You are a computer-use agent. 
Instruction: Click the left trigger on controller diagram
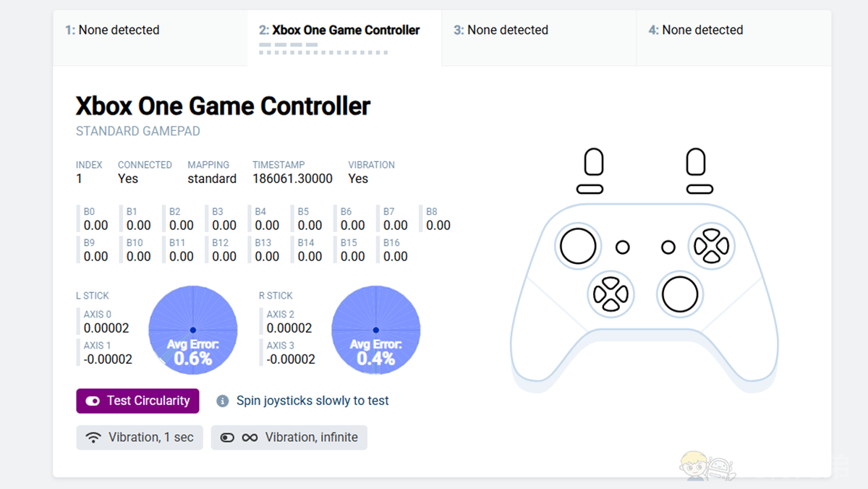click(594, 162)
